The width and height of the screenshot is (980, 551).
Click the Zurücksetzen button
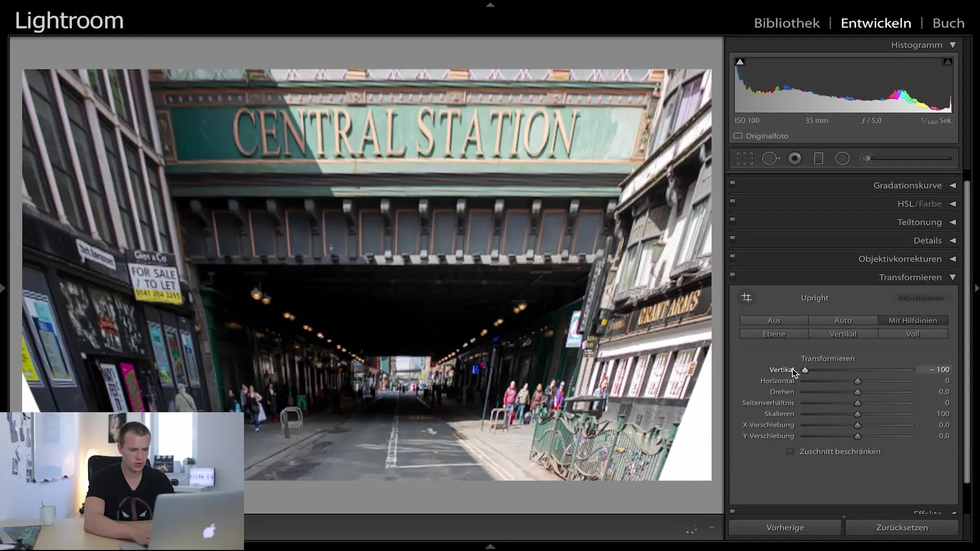pyautogui.click(x=902, y=528)
